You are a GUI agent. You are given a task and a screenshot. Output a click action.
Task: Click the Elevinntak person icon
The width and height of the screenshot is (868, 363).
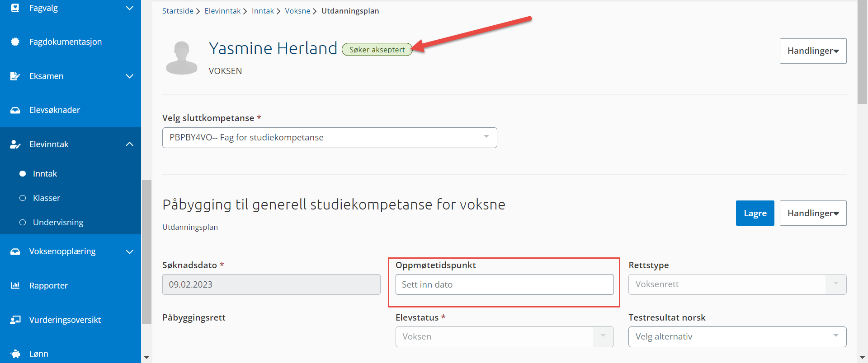point(15,144)
